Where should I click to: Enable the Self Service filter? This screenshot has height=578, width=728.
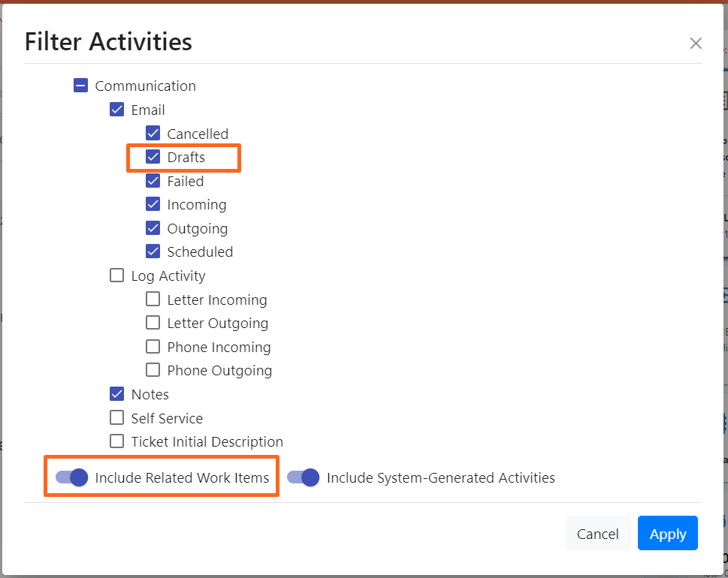117,417
